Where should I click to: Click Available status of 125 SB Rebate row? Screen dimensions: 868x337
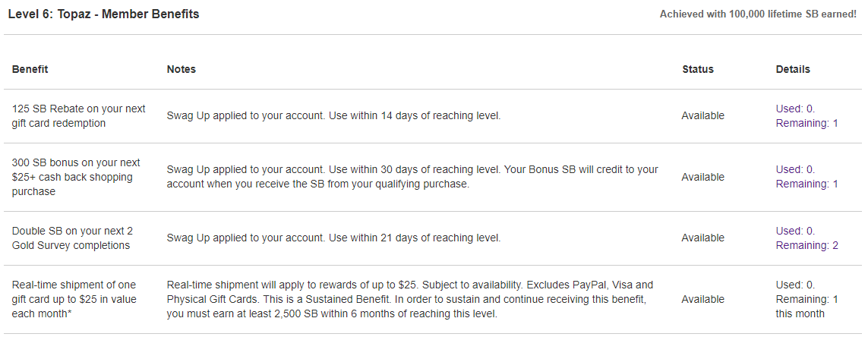(x=702, y=115)
